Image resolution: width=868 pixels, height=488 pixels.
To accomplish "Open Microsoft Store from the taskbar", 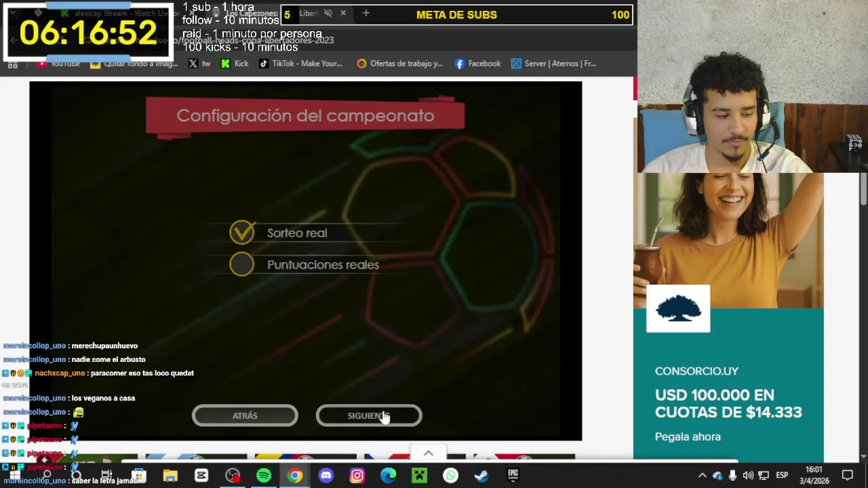I will 138,476.
